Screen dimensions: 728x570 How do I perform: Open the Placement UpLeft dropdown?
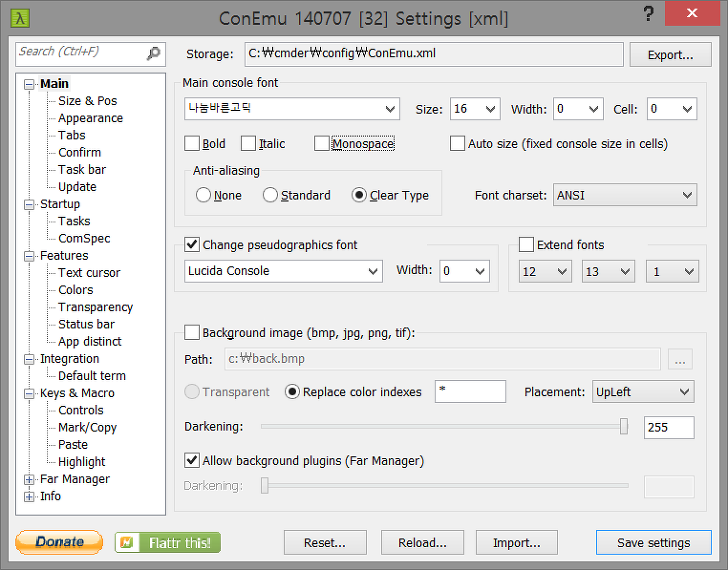tap(643, 392)
